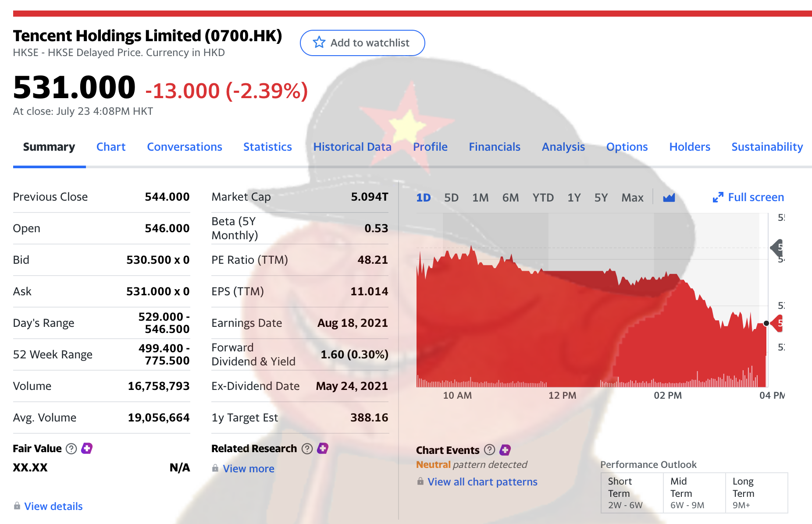This screenshot has width=812, height=524.
Task: Click the Full screen expand arrows icon
Action: (718, 198)
